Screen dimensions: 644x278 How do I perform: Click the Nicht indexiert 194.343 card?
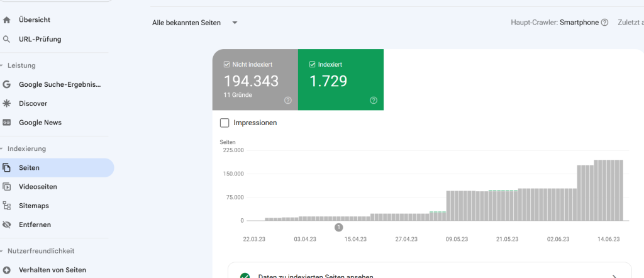255,80
